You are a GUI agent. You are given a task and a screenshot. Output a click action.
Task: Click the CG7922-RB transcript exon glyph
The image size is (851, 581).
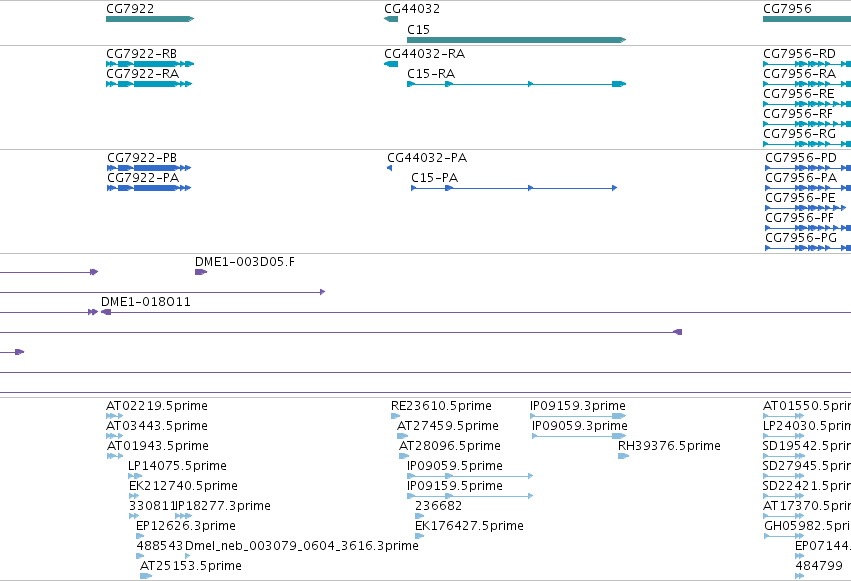point(150,64)
